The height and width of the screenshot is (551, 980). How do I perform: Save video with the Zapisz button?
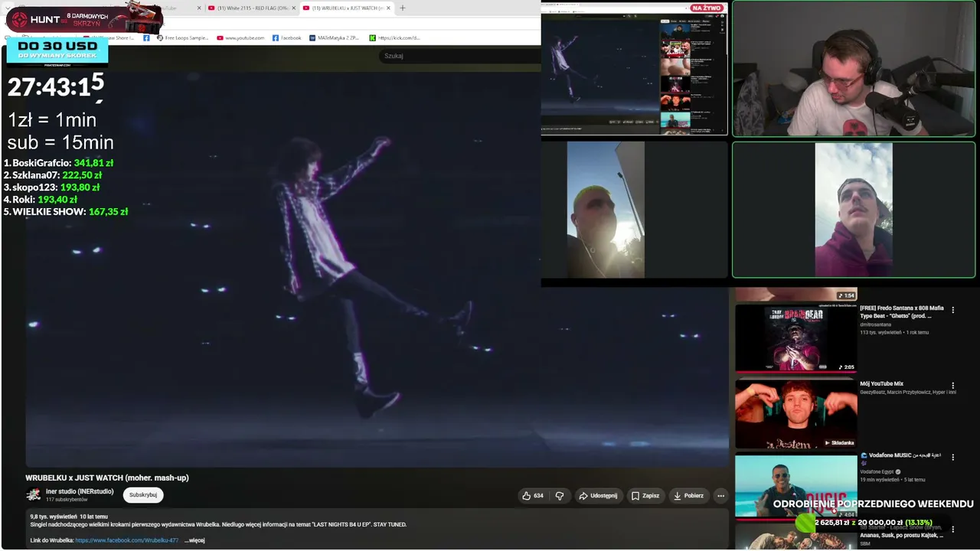(645, 496)
